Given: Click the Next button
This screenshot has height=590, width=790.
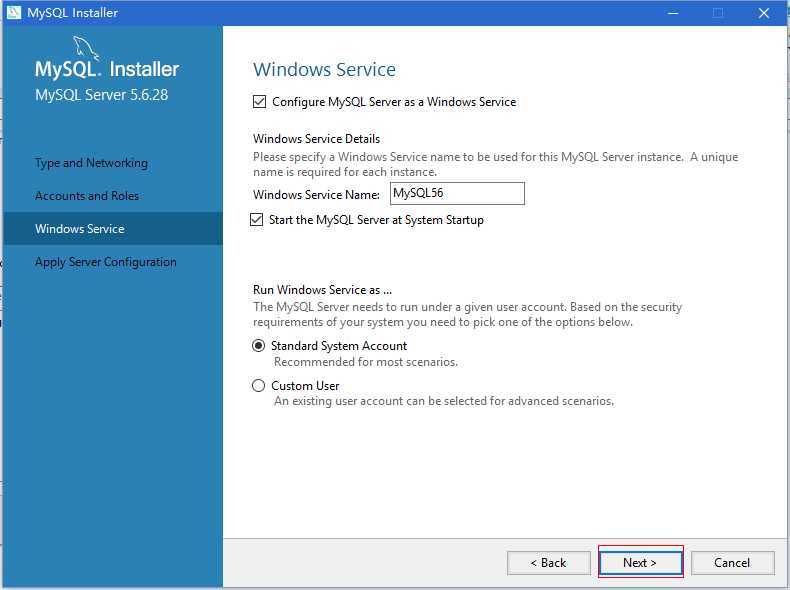Looking at the screenshot, I should coord(640,562).
